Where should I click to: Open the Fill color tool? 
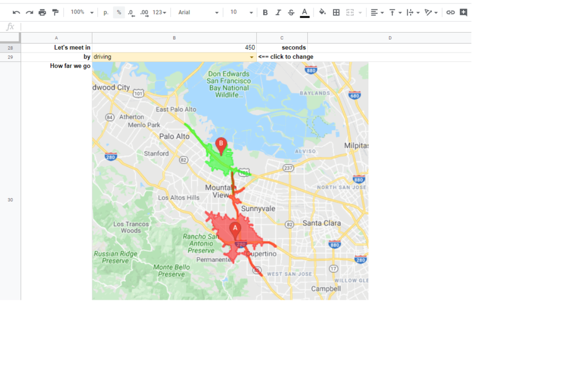coord(322,12)
